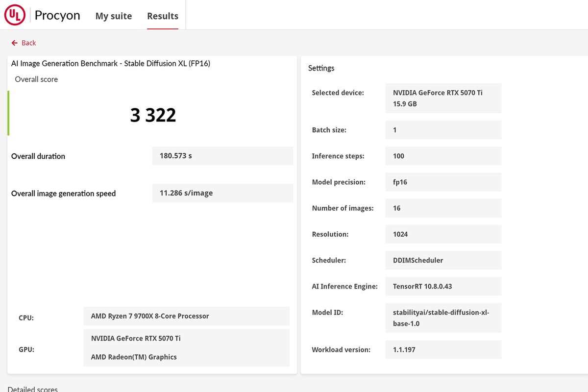Viewport: 588px width, 392px height.
Task: Click the DDIMScheduler value
Action: click(x=443, y=260)
